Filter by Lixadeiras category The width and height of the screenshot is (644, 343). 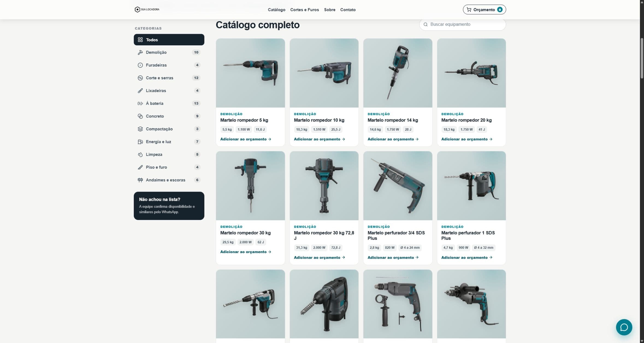169,90
